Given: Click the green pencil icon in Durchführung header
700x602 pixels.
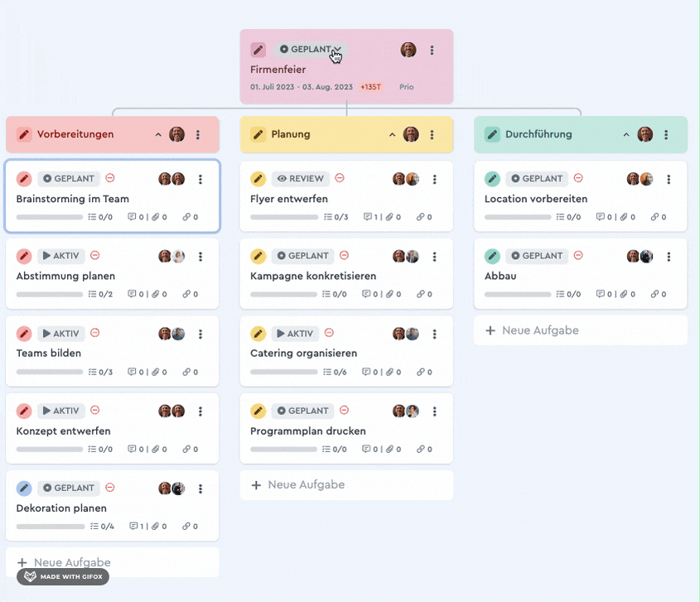Looking at the screenshot, I should tap(492, 134).
